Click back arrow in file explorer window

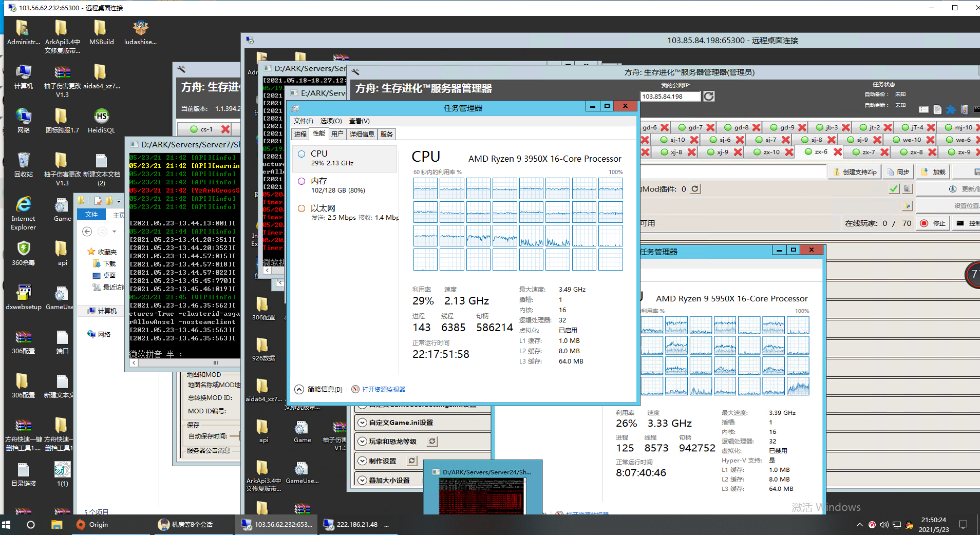click(87, 232)
